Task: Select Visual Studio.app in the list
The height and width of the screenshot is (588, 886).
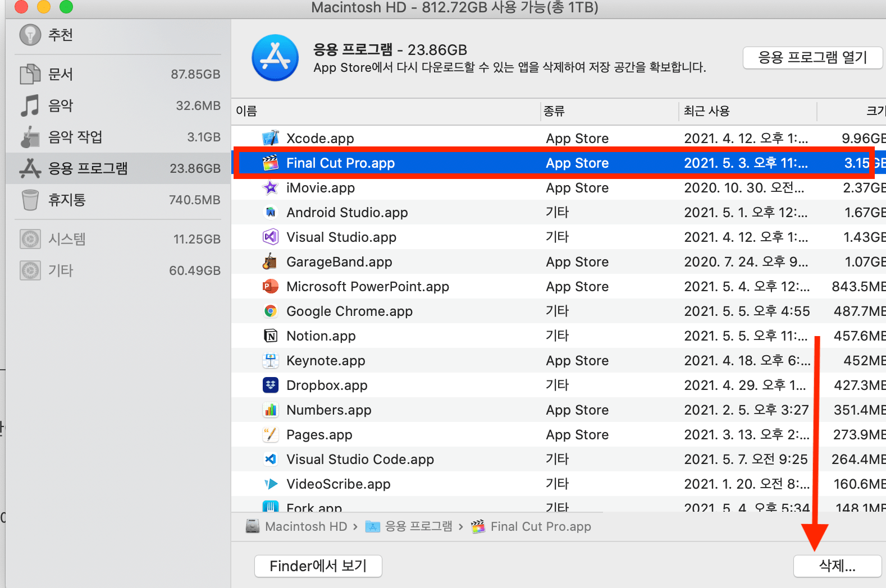Action: point(341,237)
